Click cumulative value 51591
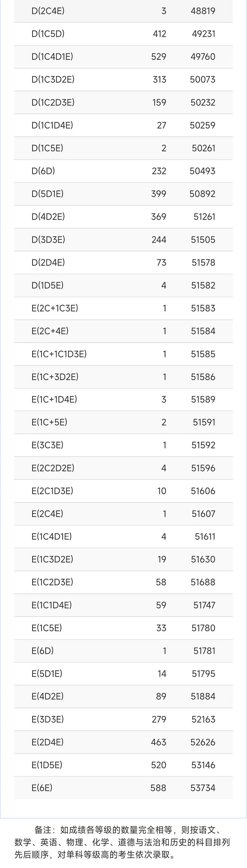Viewport: 247px width, 868px height. [204, 422]
